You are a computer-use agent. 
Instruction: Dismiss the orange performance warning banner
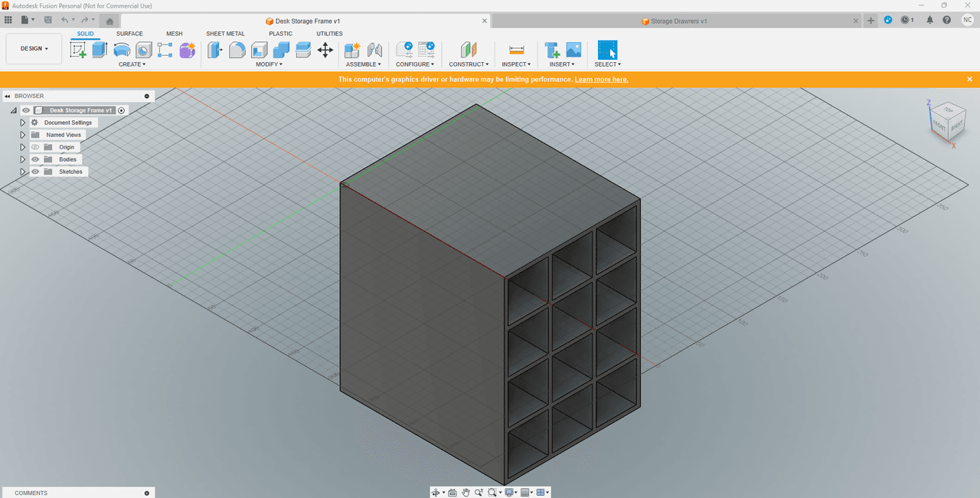[x=969, y=79]
